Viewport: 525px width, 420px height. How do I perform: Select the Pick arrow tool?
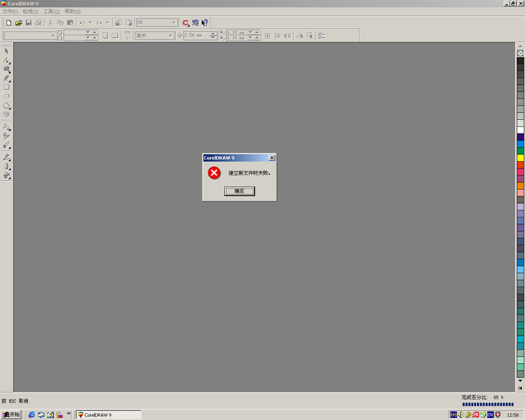click(x=7, y=51)
